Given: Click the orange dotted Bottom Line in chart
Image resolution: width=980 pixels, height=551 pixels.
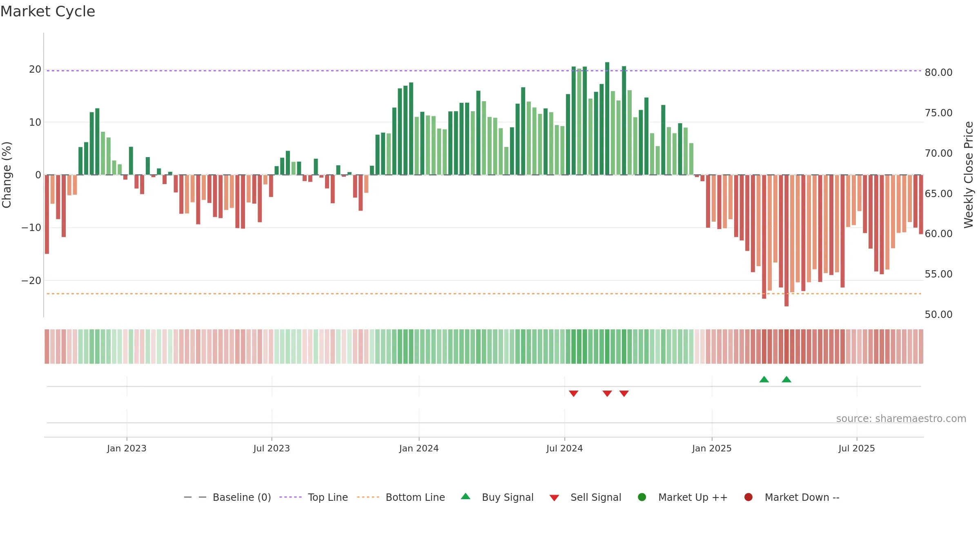Looking at the screenshot, I should coord(484,293).
